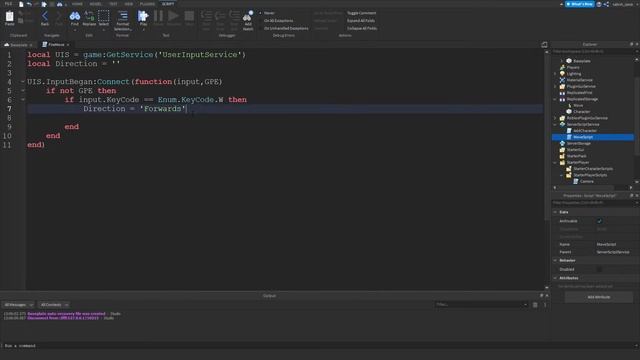The image size is (640, 360).
Task: Click the Explorer filter field
Action: click(x=594, y=51)
